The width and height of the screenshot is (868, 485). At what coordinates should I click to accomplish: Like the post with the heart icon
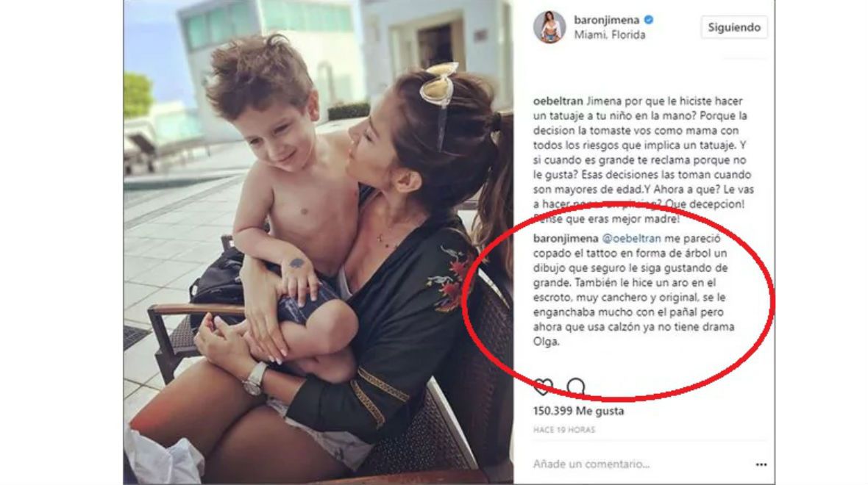pyautogui.click(x=543, y=387)
